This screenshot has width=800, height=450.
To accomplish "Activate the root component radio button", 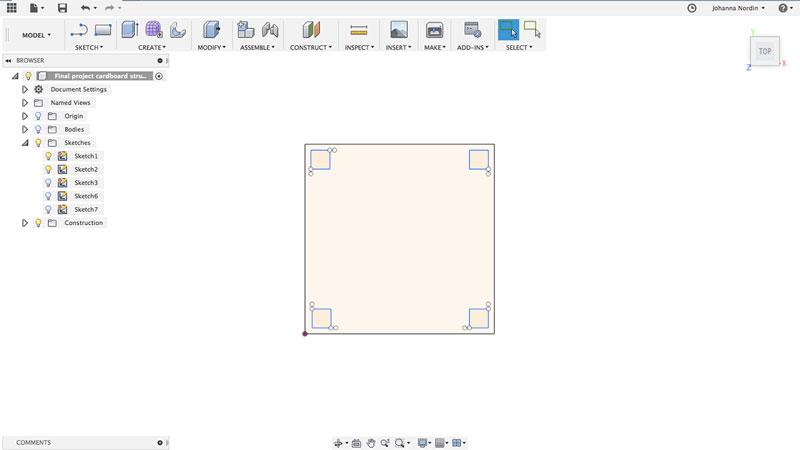I will [x=159, y=76].
